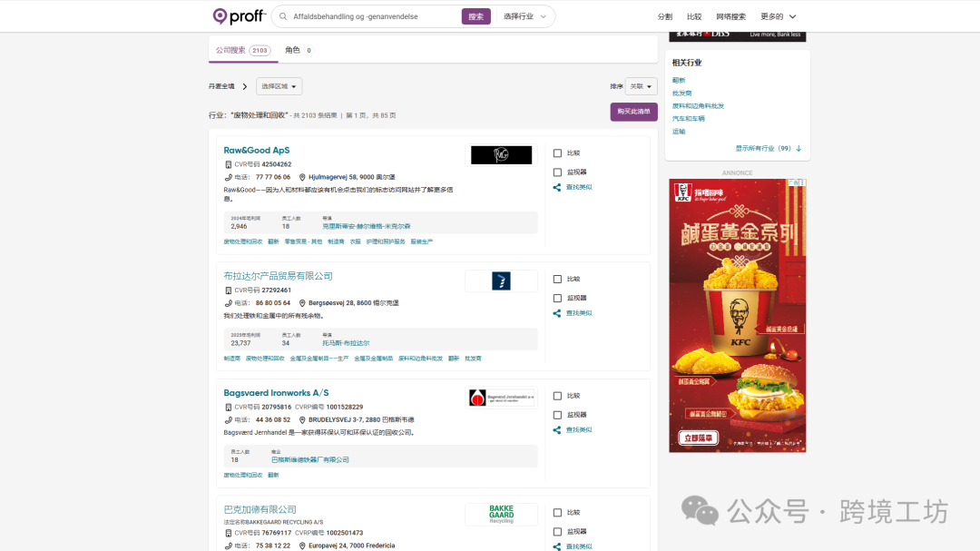
Task: Click the phone icon for Raw&Good ApS
Action: coord(229,177)
